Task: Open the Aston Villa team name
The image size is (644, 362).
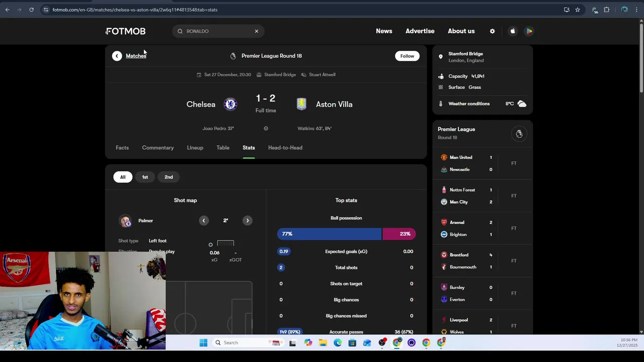Action: pos(334,104)
